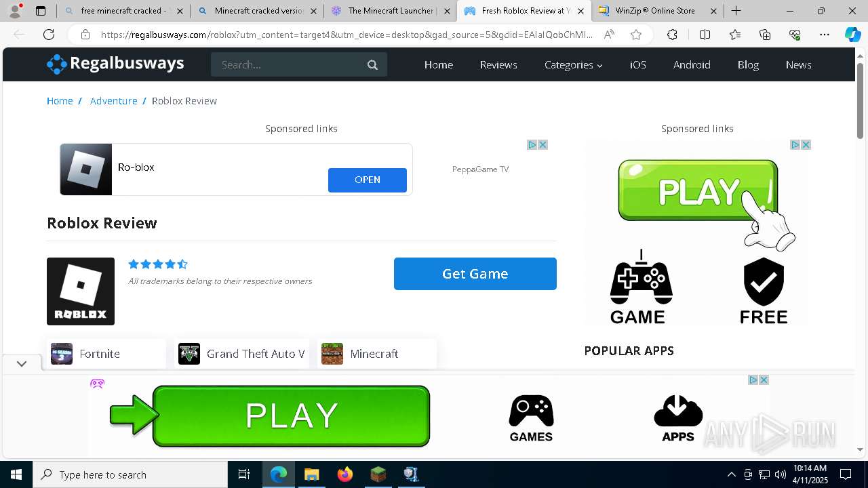Click the browser address bar URL
This screenshot has width=868, height=488.
tap(346, 35)
